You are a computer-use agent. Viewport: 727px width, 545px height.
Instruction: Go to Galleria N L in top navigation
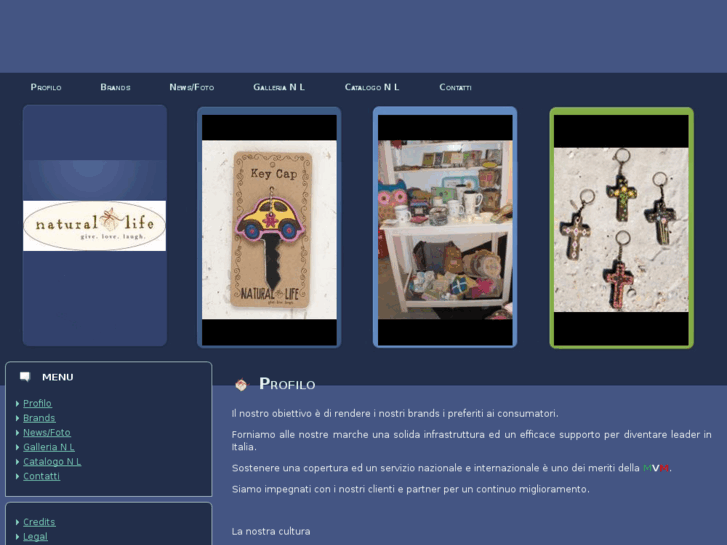tap(279, 87)
